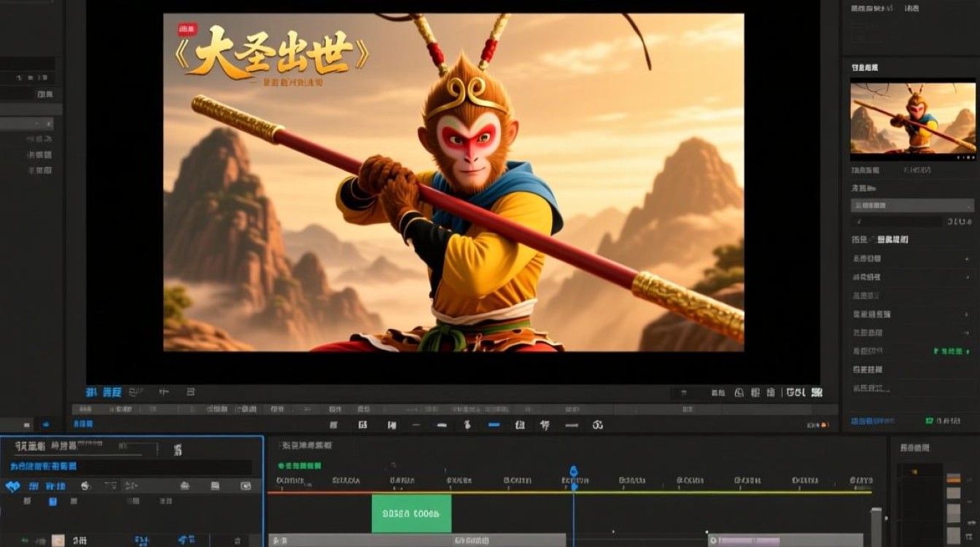Image resolution: width=980 pixels, height=547 pixels.
Task: Click the blue heart icon in lower-left panel
Action: (x=12, y=486)
